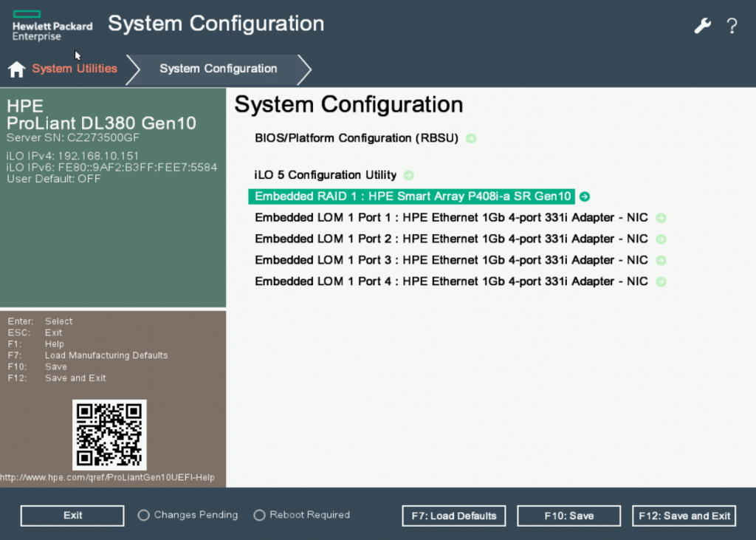Click F7: Load Defaults button
Image resolution: width=756 pixels, height=540 pixels.
(x=453, y=515)
